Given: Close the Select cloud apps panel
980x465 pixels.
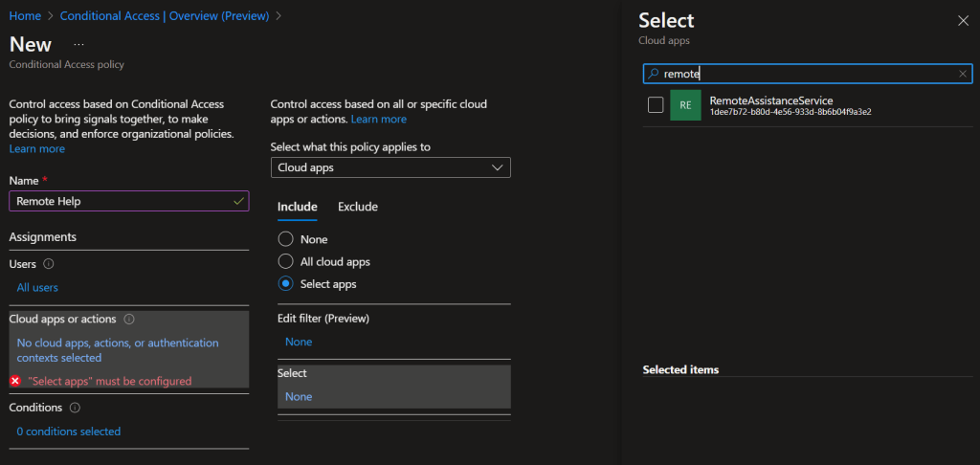Looking at the screenshot, I should click(x=963, y=21).
